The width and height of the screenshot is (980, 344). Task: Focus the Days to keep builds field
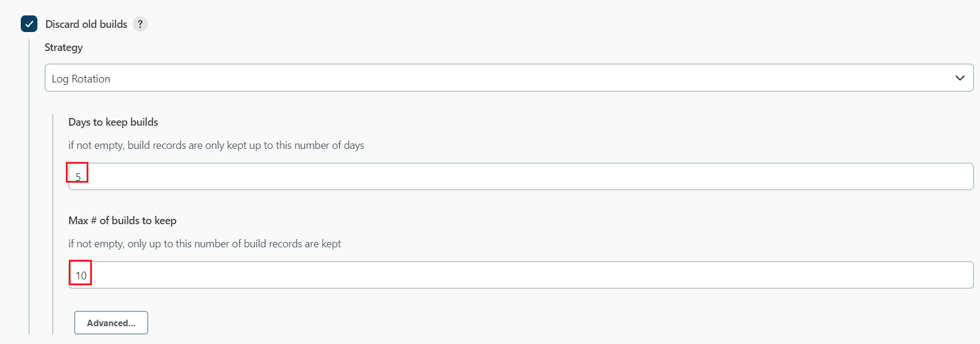pyautogui.click(x=521, y=176)
